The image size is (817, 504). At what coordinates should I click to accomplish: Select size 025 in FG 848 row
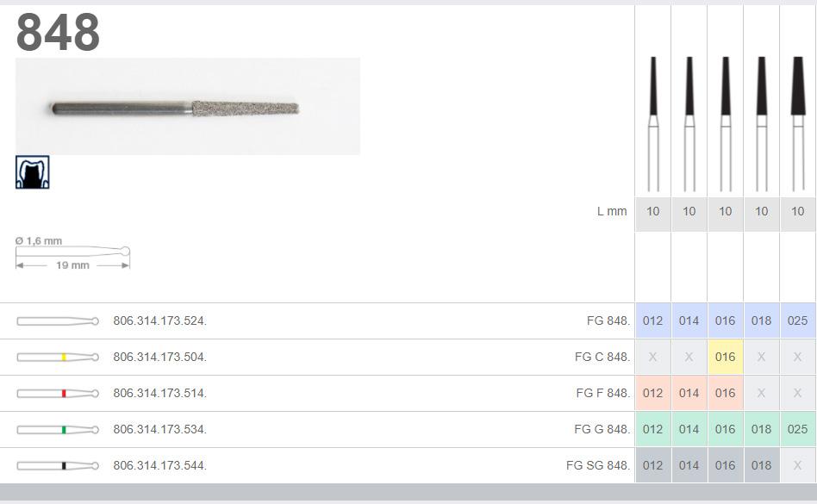click(x=797, y=320)
